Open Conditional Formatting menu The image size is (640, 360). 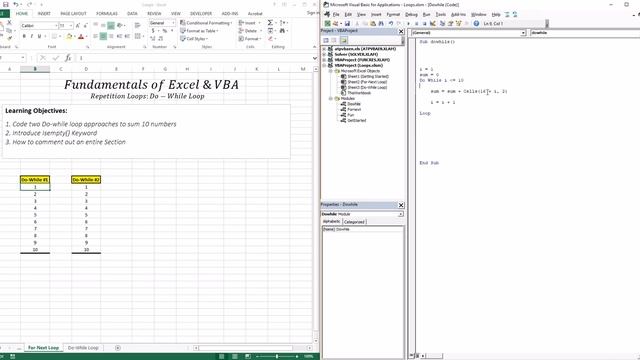tap(206, 23)
